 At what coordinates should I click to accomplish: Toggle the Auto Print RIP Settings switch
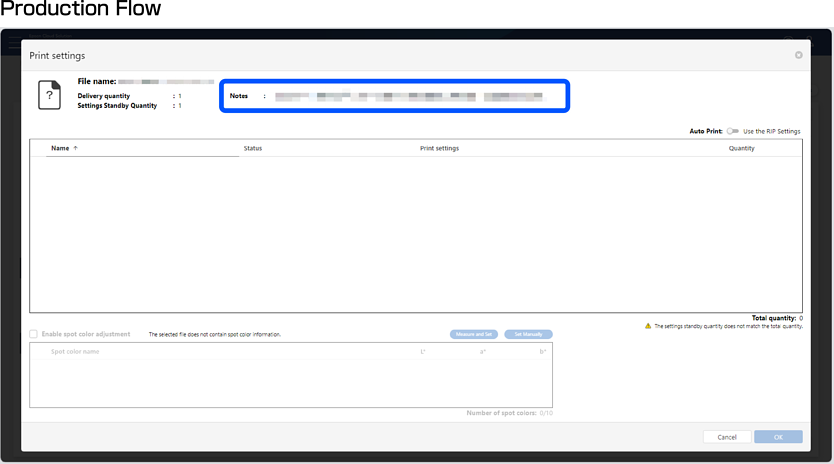pos(733,131)
